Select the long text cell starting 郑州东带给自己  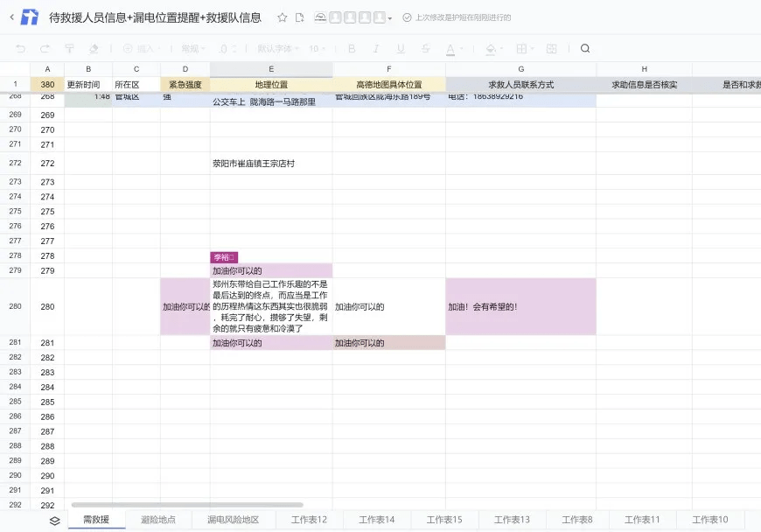(x=271, y=307)
